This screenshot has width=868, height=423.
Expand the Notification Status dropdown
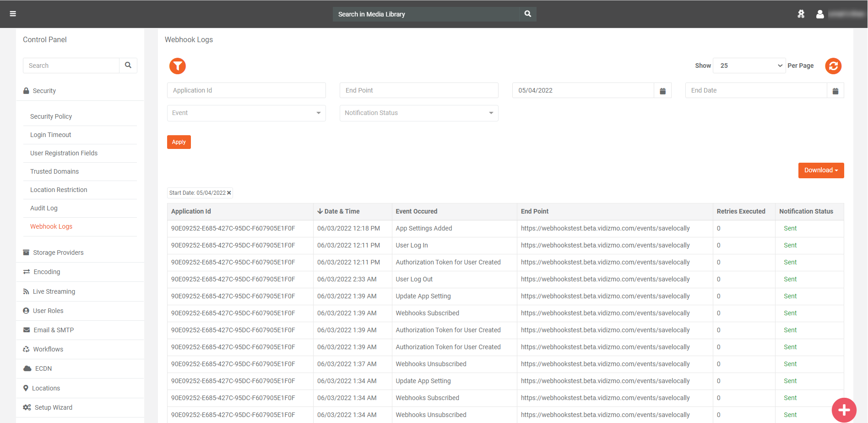[418, 113]
